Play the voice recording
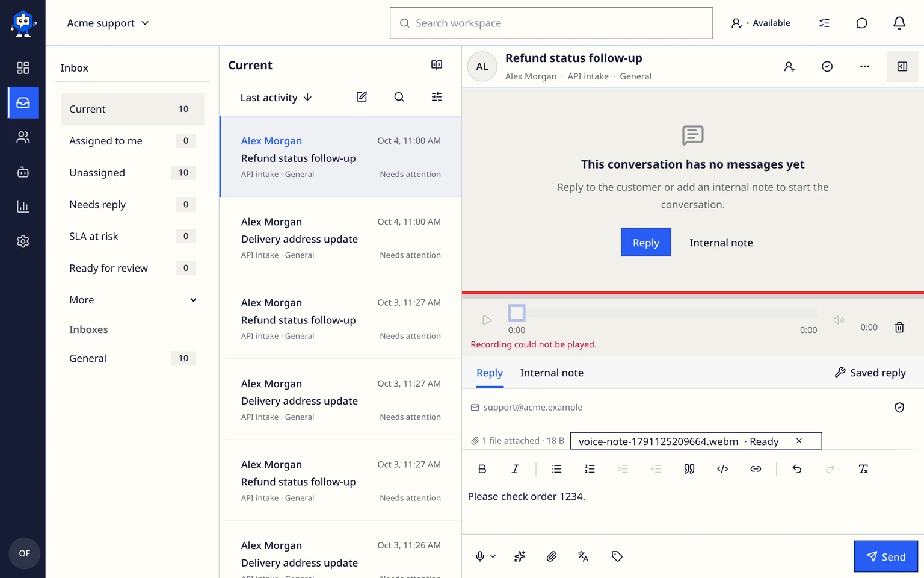 487,320
